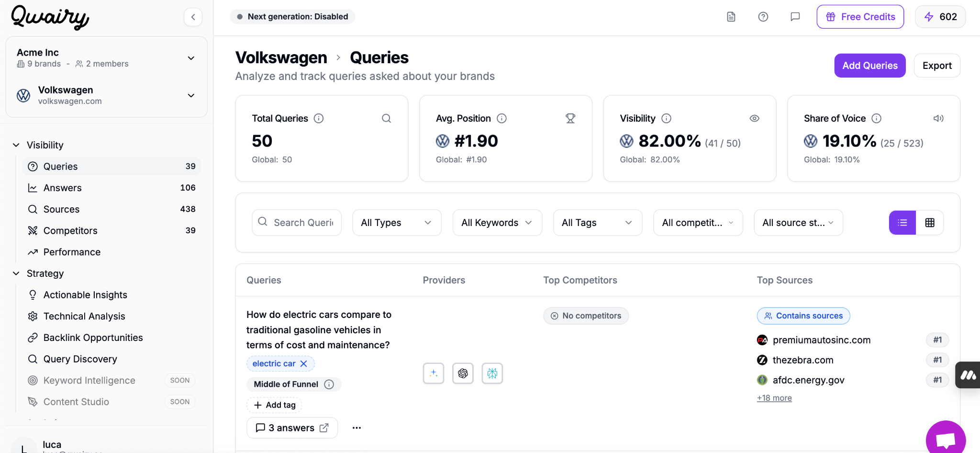Click the Contains sources badge
This screenshot has width=980, height=453.
pyautogui.click(x=803, y=316)
